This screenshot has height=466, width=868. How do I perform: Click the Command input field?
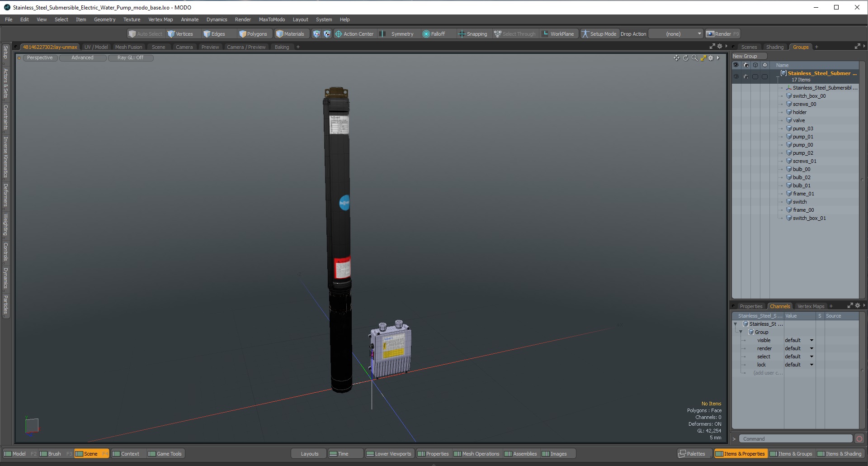pos(796,438)
